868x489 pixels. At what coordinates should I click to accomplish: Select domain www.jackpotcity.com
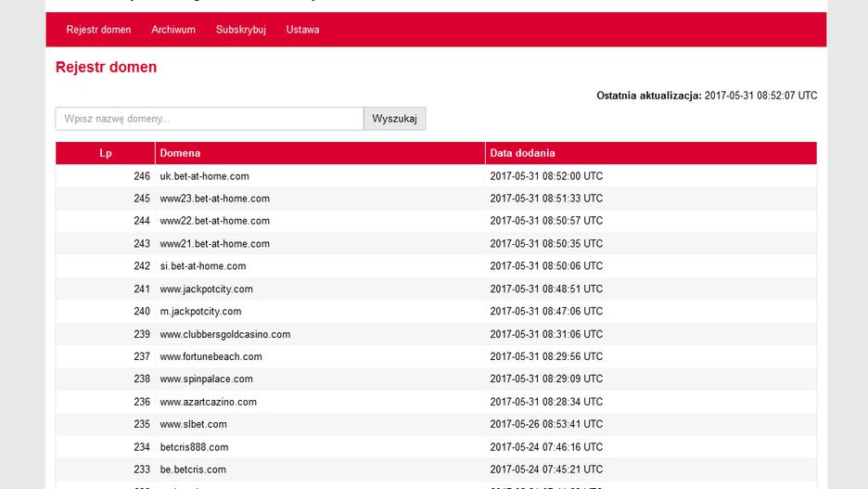[206, 290]
